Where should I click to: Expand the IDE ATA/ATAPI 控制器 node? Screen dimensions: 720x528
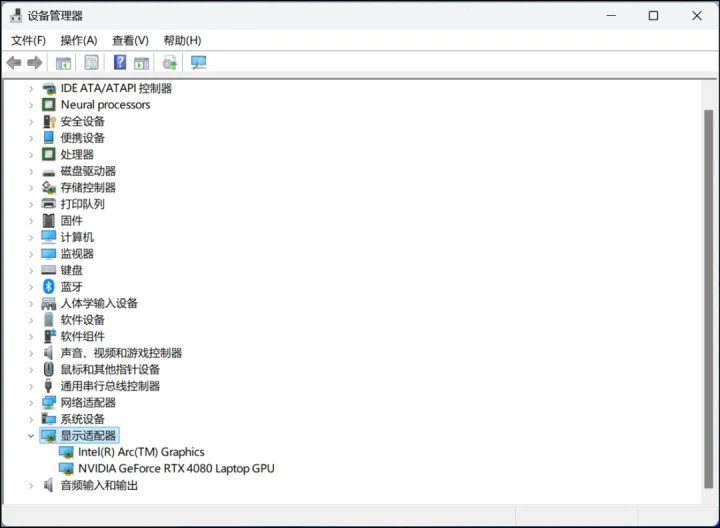[31, 89]
